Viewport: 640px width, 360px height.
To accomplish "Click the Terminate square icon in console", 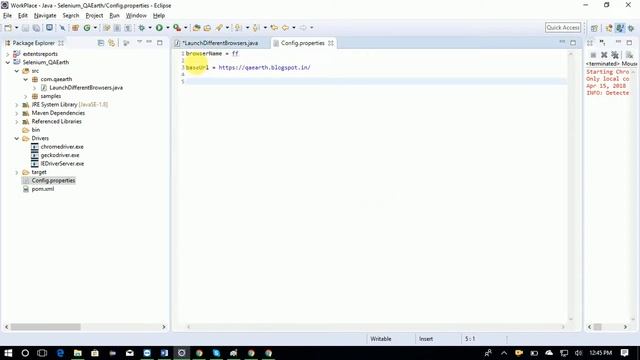I will 593,55.
